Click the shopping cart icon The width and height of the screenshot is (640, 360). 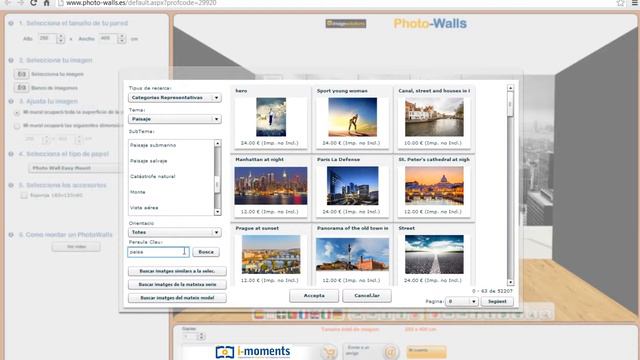click(x=329, y=352)
